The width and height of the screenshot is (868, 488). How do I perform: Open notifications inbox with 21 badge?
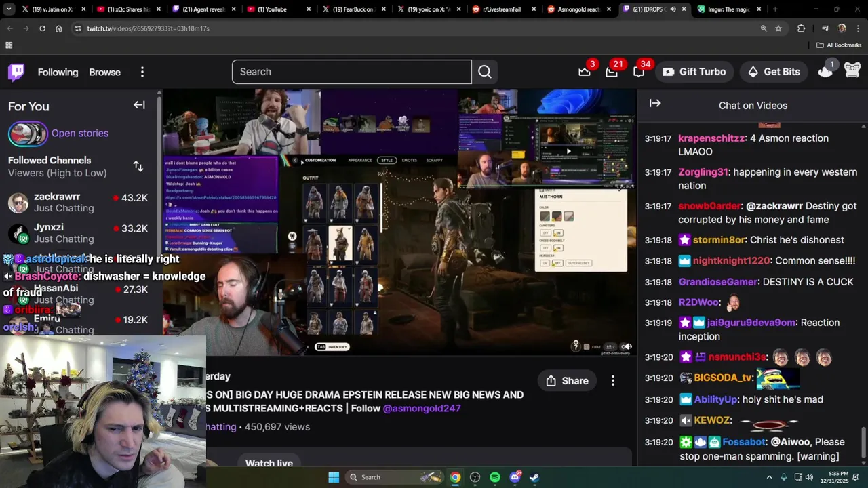[612, 72]
